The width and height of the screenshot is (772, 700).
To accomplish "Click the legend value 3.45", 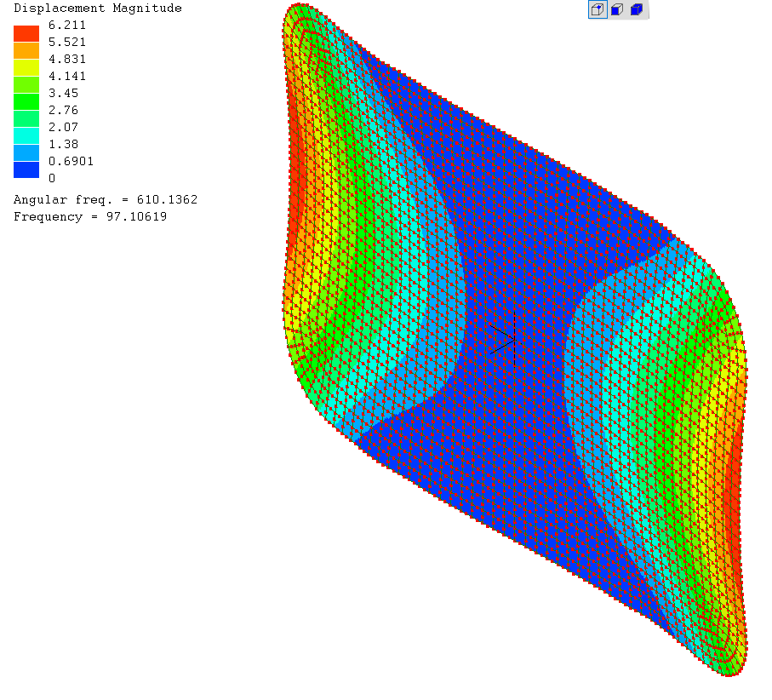I will (64, 93).
